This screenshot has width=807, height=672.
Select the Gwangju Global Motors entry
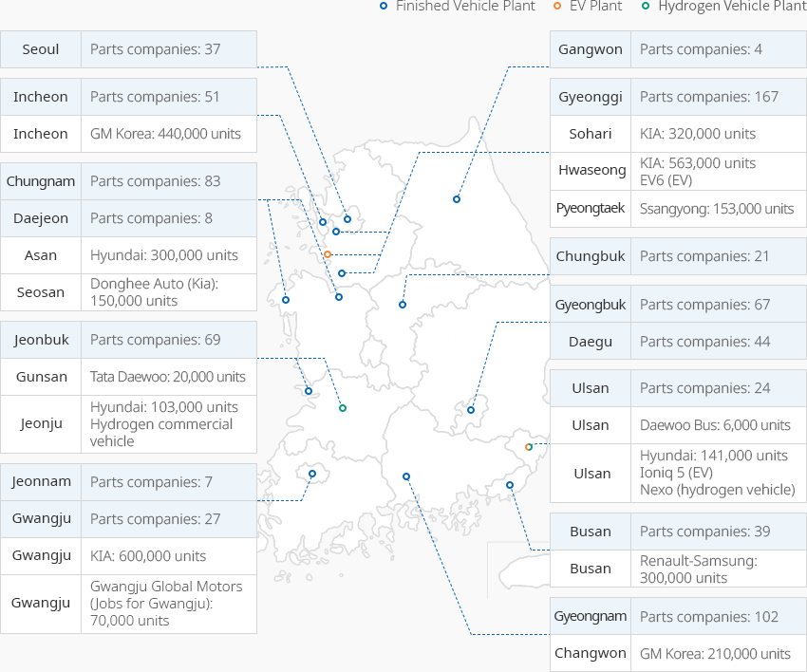168,604
